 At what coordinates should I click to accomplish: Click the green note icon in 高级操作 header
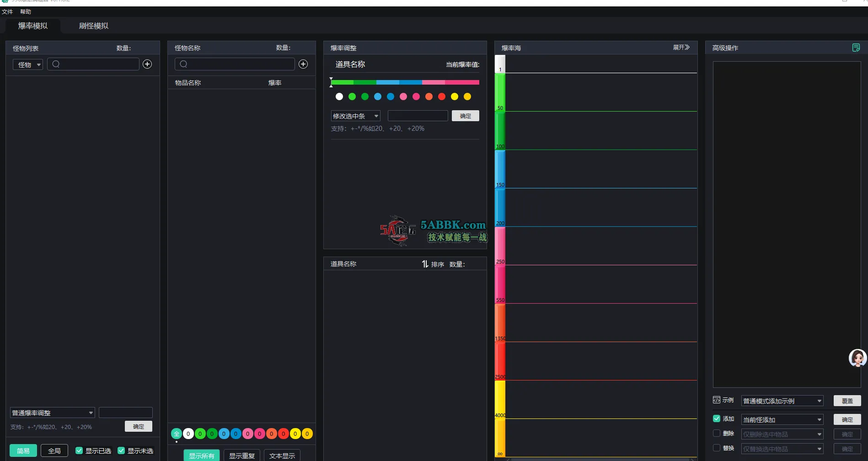(x=856, y=48)
